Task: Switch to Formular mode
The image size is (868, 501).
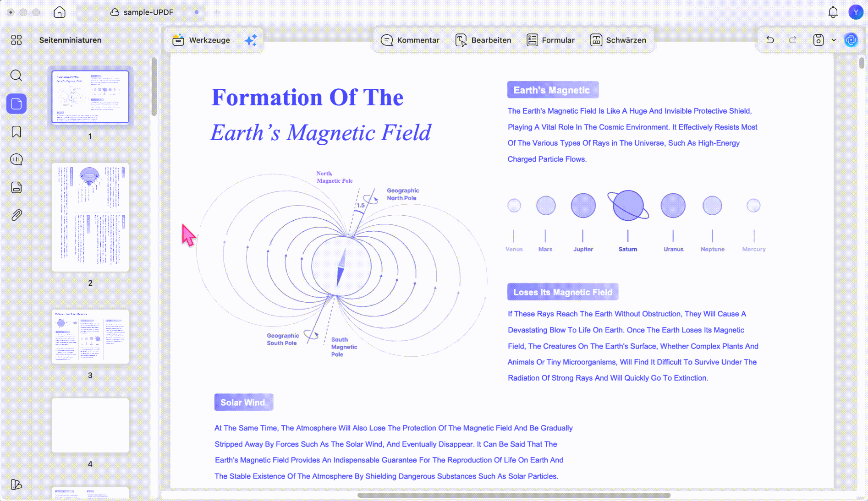Action: pos(550,40)
